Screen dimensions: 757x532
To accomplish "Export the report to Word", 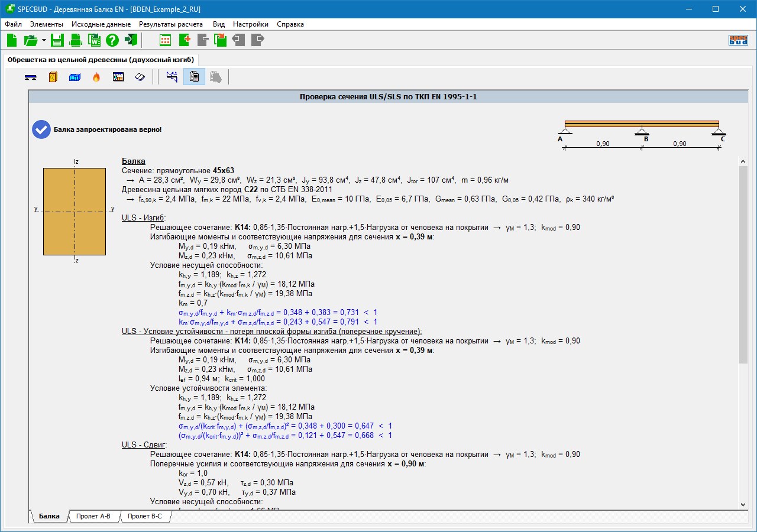I will point(94,40).
